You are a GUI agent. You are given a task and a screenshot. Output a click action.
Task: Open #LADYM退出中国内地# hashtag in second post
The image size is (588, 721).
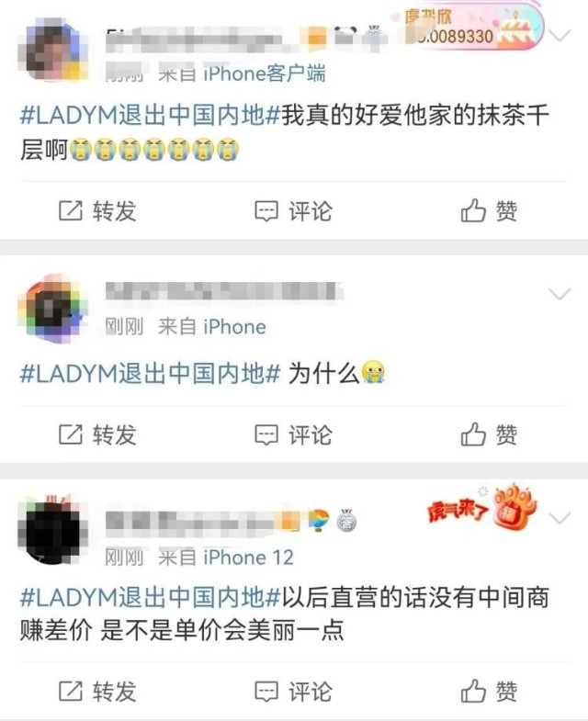pyautogui.click(x=150, y=373)
